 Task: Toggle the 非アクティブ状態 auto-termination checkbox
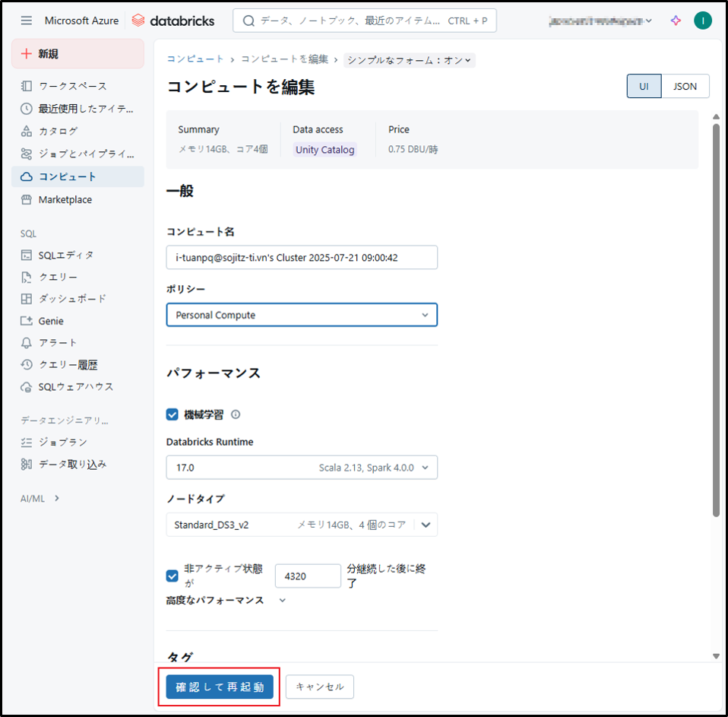pos(173,576)
